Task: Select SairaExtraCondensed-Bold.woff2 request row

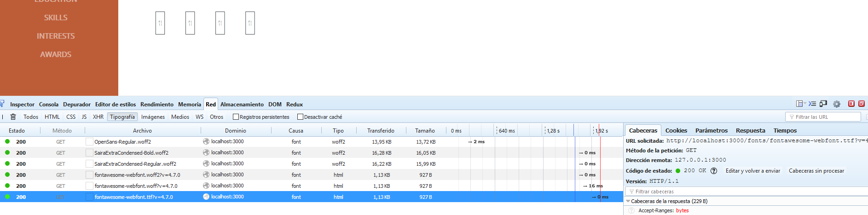Action: pyautogui.click(x=311, y=153)
